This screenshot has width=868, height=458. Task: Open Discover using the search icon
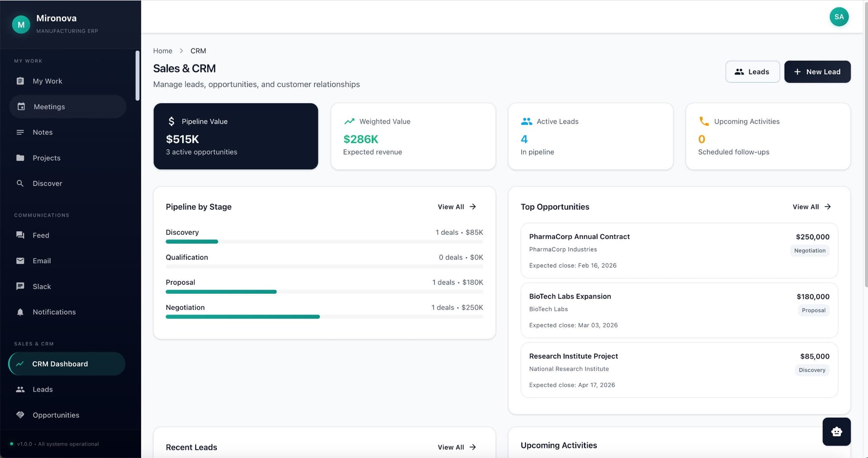pos(21,183)
